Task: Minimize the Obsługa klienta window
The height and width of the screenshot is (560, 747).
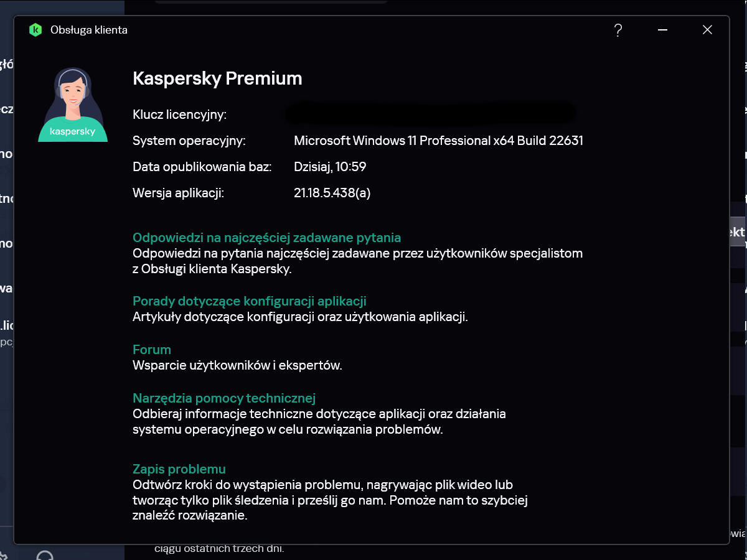Action: [662, 30]
